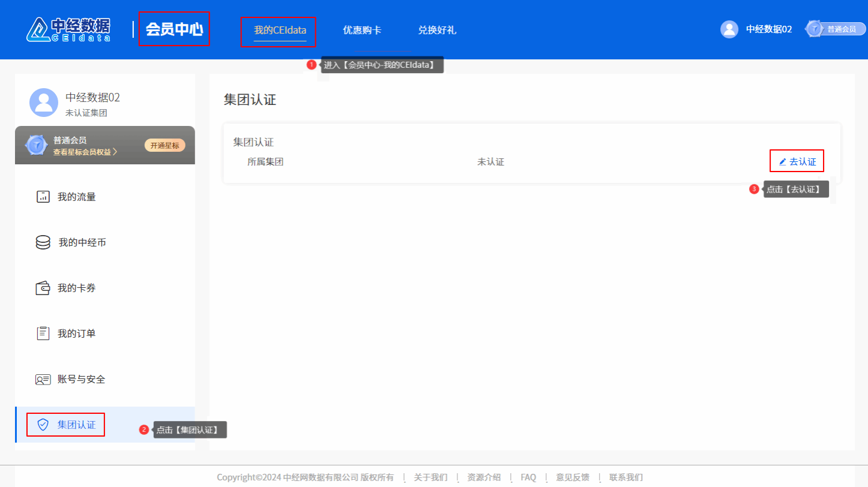Click the 未认证 status text
868x487 pixels.
tap(490, 161)
